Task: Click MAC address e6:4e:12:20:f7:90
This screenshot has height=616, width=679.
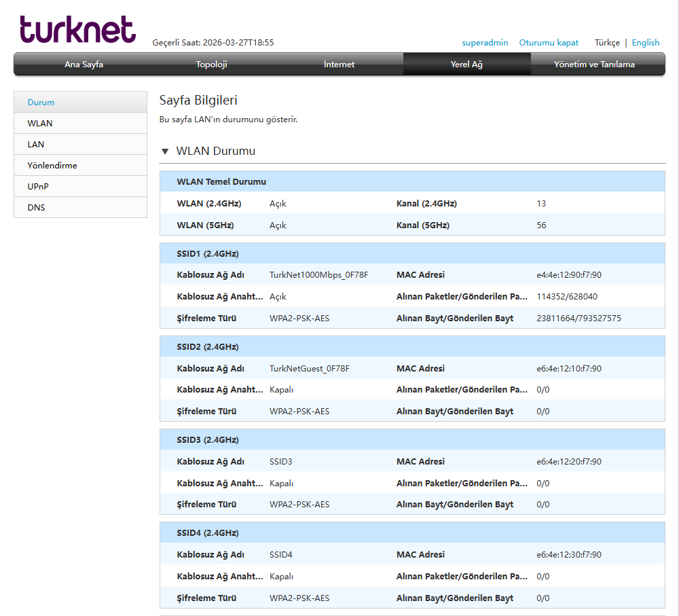Action: [x=568, y=462]
